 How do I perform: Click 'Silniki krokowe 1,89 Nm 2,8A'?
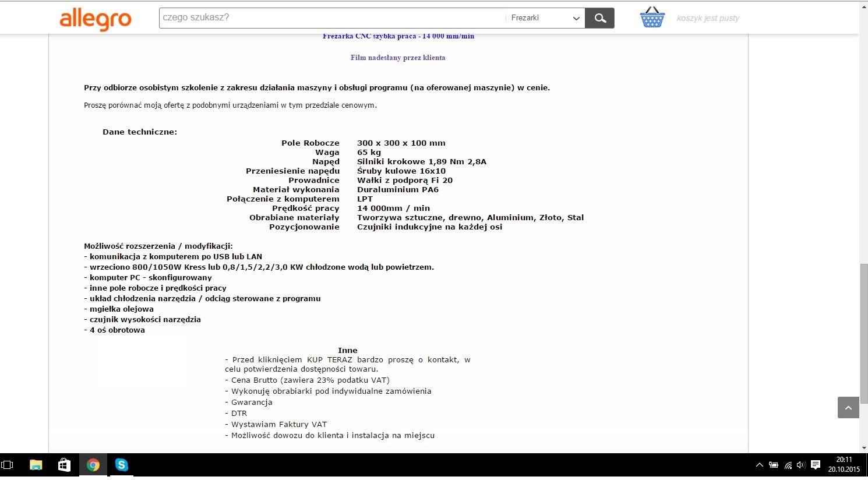(x=422, y=162)
